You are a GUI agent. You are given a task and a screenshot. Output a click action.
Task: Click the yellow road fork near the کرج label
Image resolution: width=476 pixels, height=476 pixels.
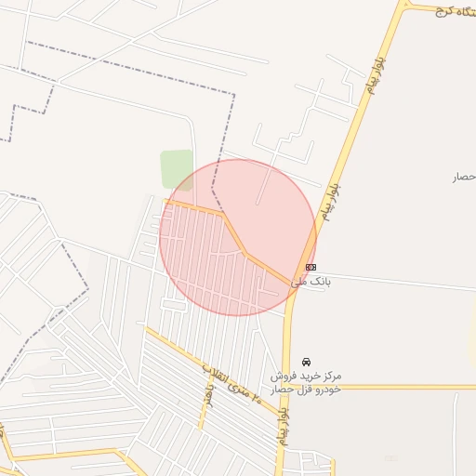coord(404,6)
